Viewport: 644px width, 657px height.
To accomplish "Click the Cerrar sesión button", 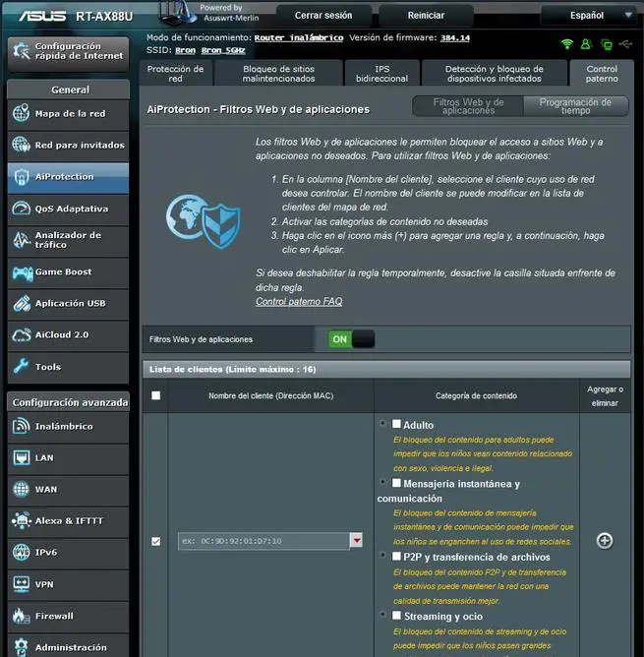I will coord(323,16).
